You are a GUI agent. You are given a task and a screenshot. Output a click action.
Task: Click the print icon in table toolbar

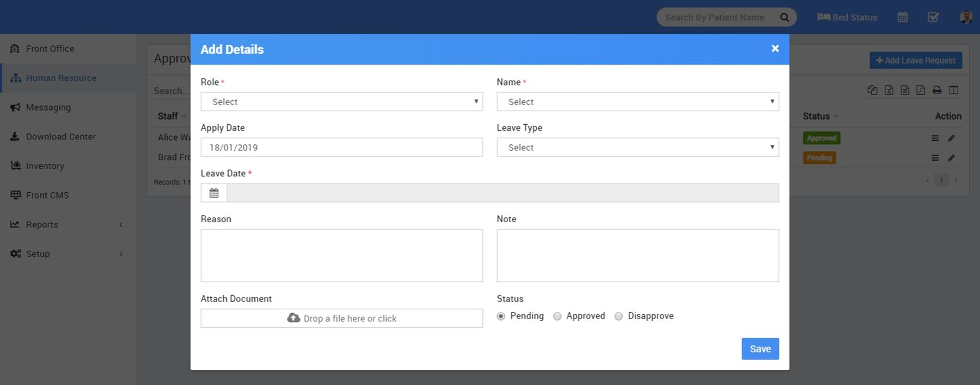(x=936, y=90)
